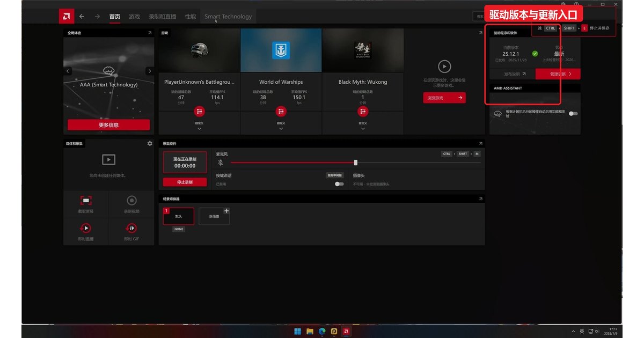This screenshot has height=338, width=644.
Task: Click the empty media play placeholder icon
Action: 108,159
